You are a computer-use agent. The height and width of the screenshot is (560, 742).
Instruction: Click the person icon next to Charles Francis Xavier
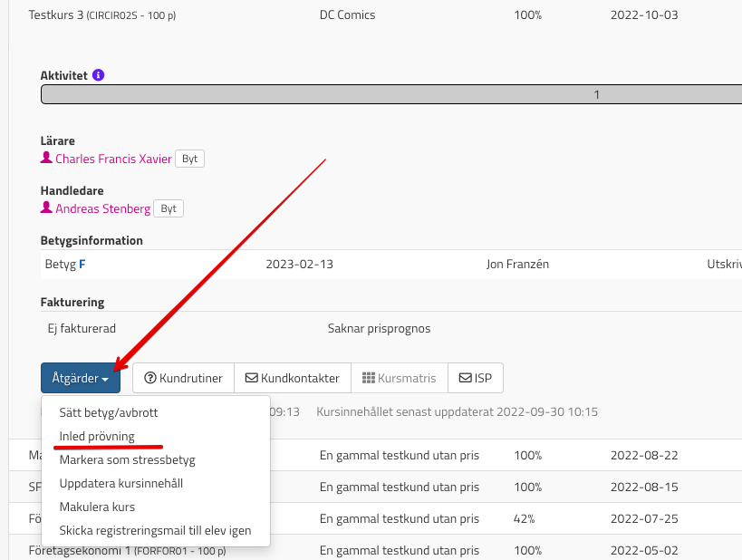pyautogui.click(x=46, y=159)
